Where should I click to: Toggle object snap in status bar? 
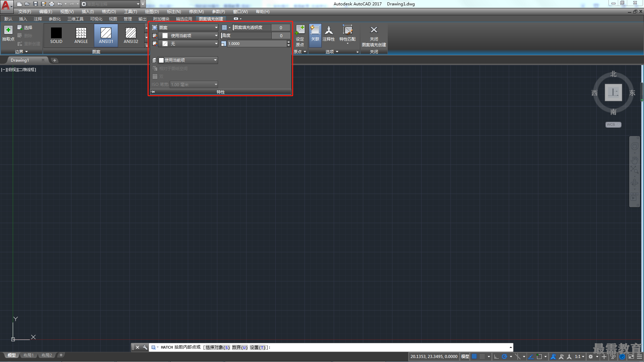point(539,357)
